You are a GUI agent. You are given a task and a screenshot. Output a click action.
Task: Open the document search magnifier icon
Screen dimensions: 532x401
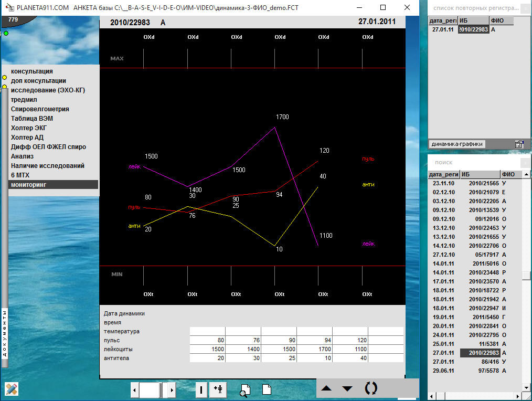pyautogui.click(x=245, y=389)
